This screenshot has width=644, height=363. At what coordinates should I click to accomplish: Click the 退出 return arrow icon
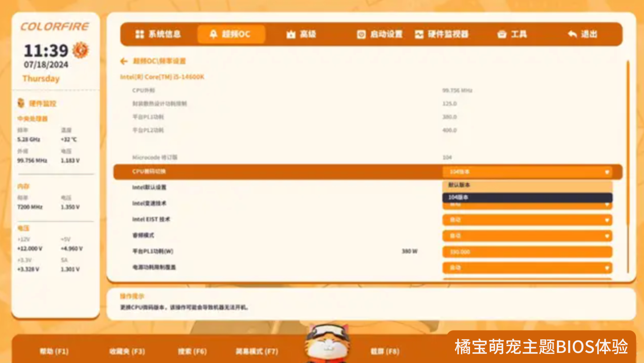click(572, 34)
